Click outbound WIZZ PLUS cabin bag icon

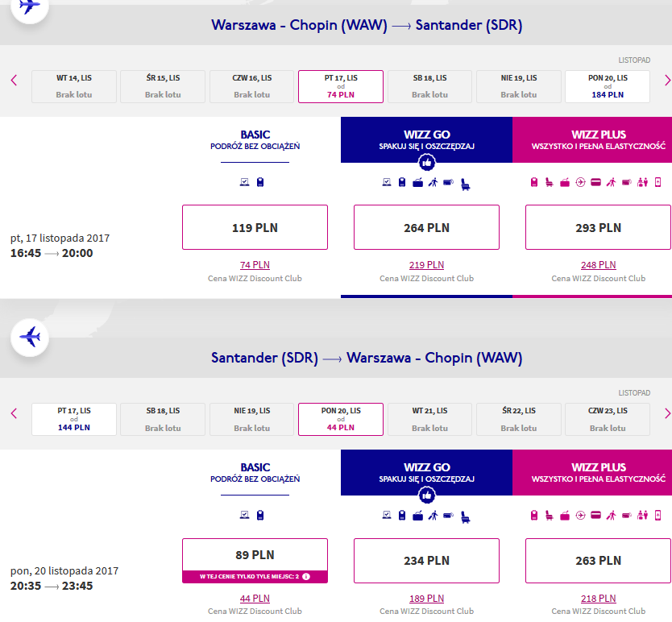click(534, 182)
